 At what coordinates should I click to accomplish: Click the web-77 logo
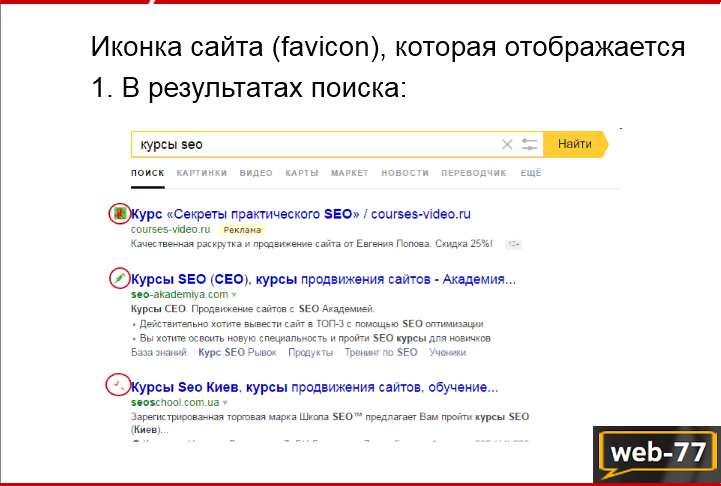click(657, 454)
